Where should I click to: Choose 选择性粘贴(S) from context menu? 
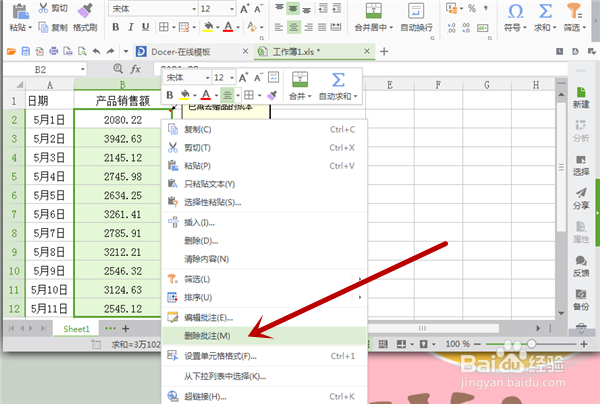coord(264,202)
